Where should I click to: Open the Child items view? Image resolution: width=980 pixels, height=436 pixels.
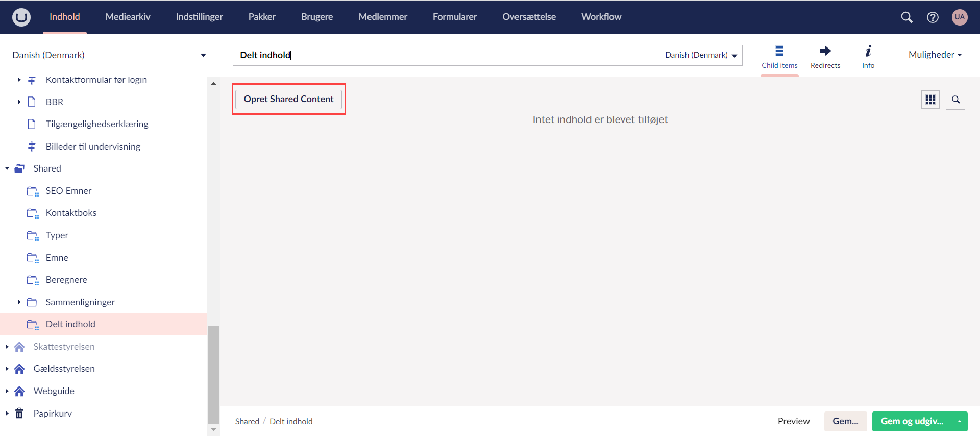(x=779, y=56)
